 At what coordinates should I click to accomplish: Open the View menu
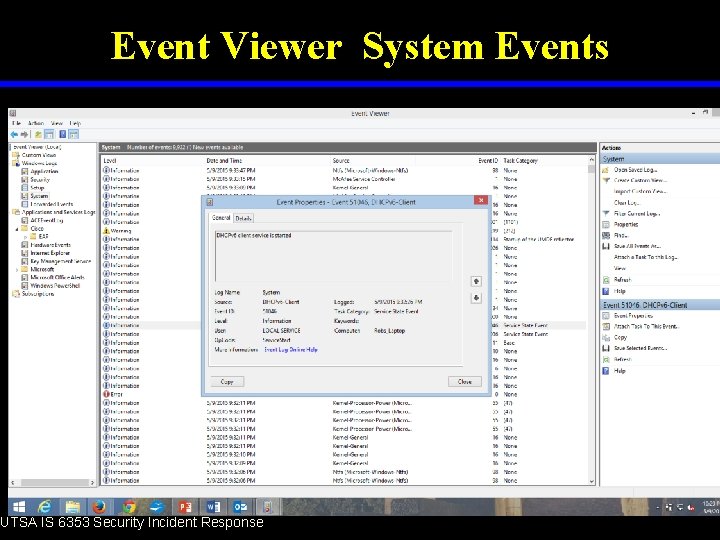(x=57, y=123)
